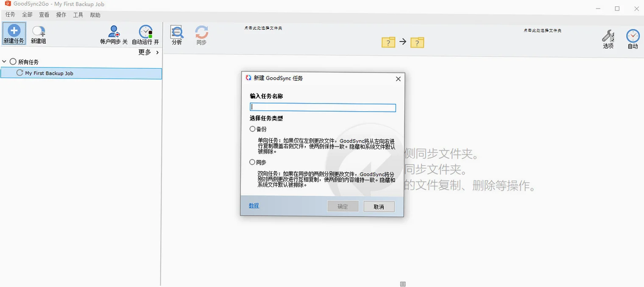Open the 任务 menu
The image size is (644, 287).
(x=10, y=15)
